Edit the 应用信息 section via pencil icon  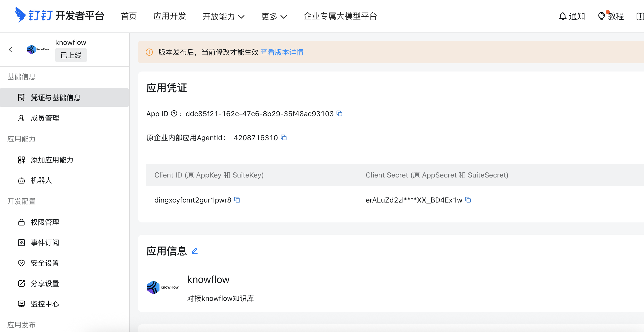coord(195,251)
